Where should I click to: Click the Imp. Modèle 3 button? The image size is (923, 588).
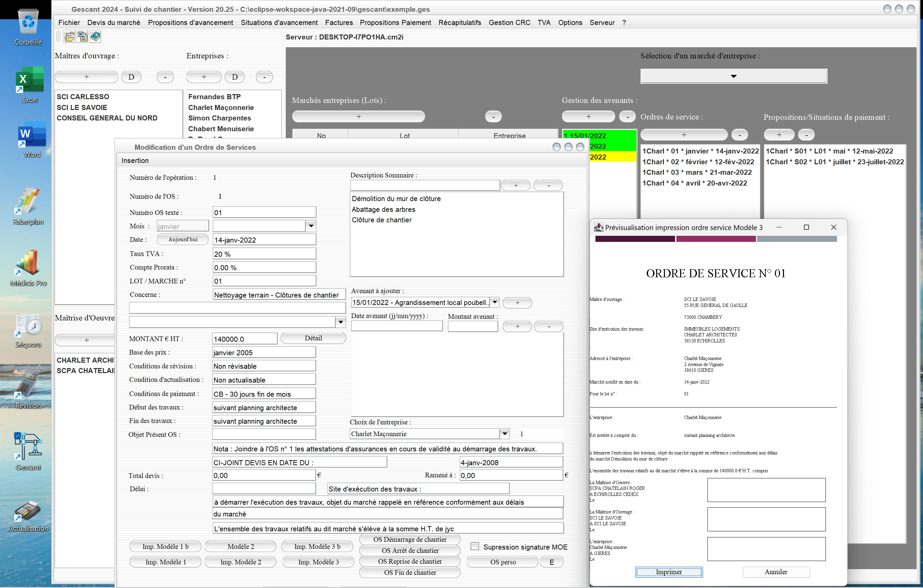pos(318,562)
